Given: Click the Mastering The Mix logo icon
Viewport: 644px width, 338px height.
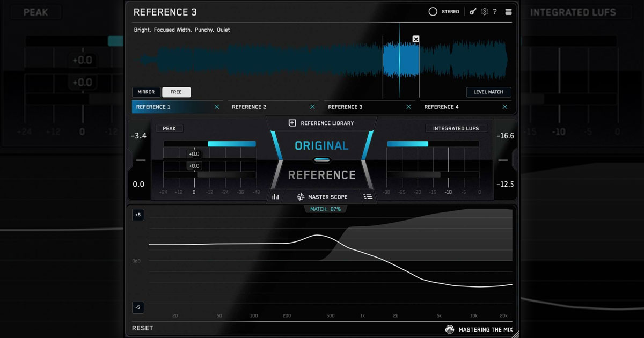Looking at the screenshot, I should tap(450, 329).
